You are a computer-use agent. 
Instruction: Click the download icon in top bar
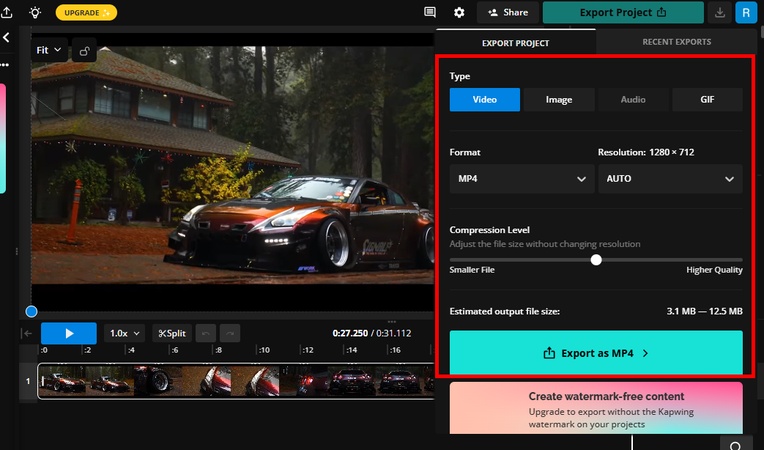tap(720, 13)
